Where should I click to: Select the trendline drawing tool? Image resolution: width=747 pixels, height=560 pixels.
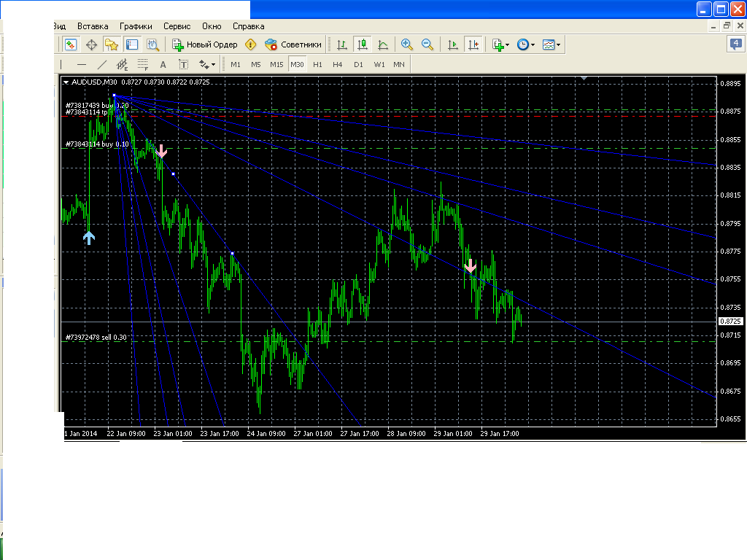point(102,64)
